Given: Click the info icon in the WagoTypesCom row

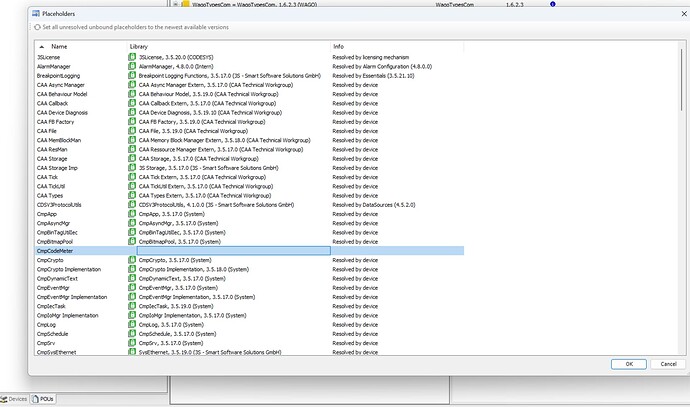Looking at the screenshot, I should click(x=553, y=4).
